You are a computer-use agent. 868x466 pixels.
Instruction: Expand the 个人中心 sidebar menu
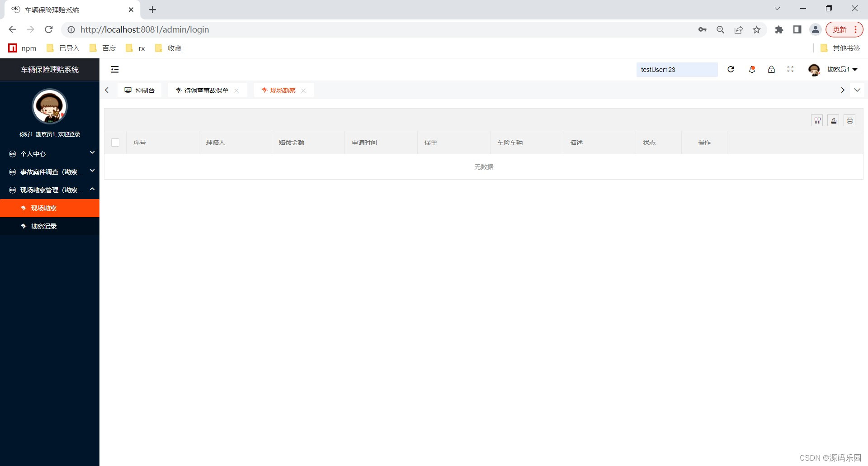(50, 154)
